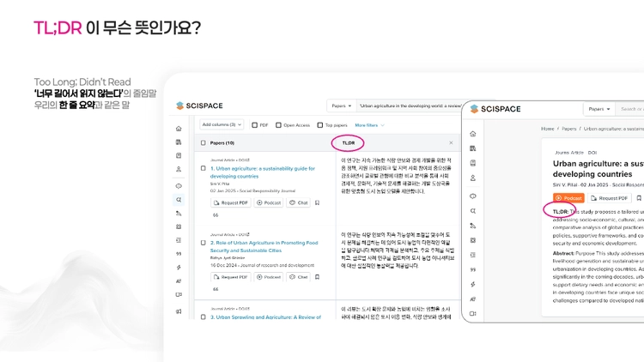Screen dimensions: 644x362
Task: Open the search icon in left sidebar
Action: coord(179,200)
